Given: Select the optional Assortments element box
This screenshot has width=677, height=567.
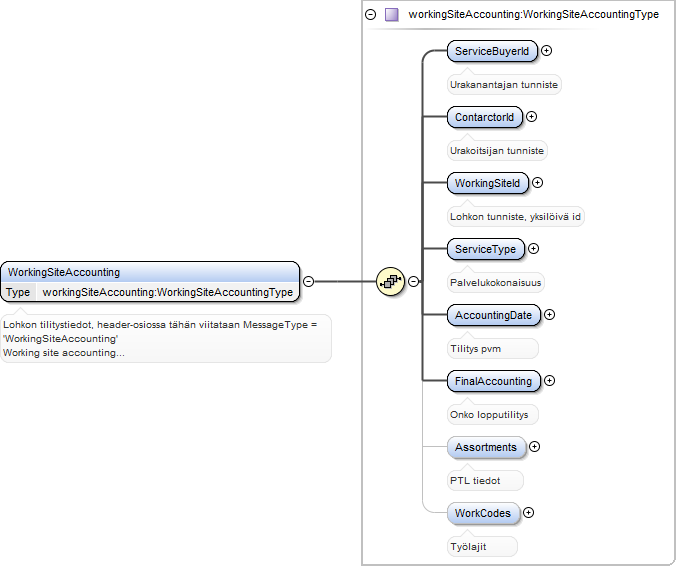Looking at the screenshot, I should [x=486, y=447].
